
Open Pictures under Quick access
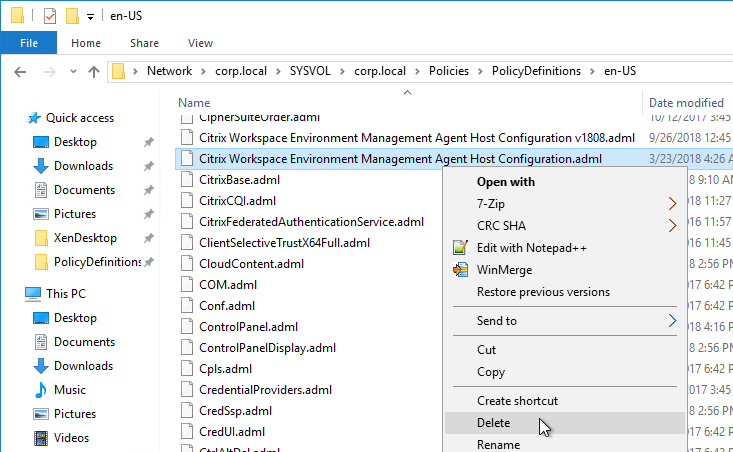click(x=75, y=214)
